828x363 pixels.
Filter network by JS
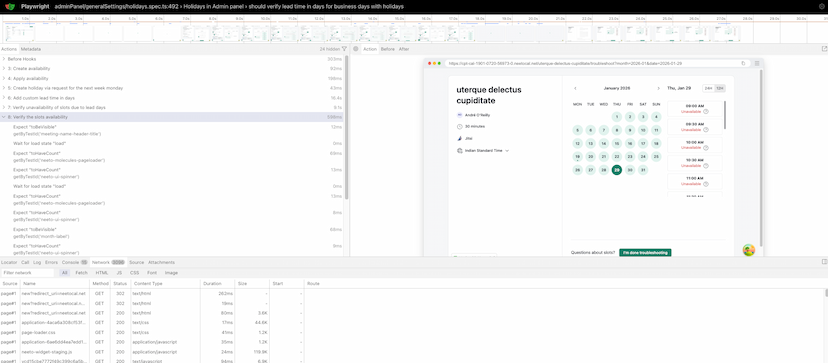[x=119, y=273]
